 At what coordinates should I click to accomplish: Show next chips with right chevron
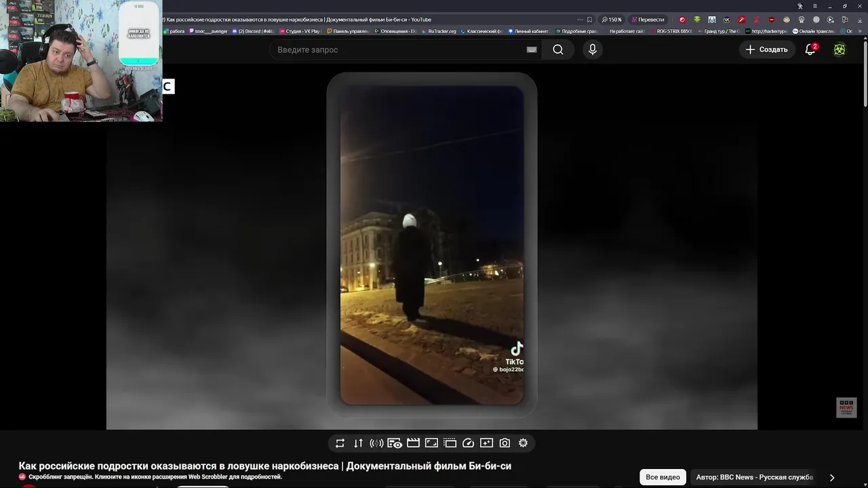(x=832, y=477)
